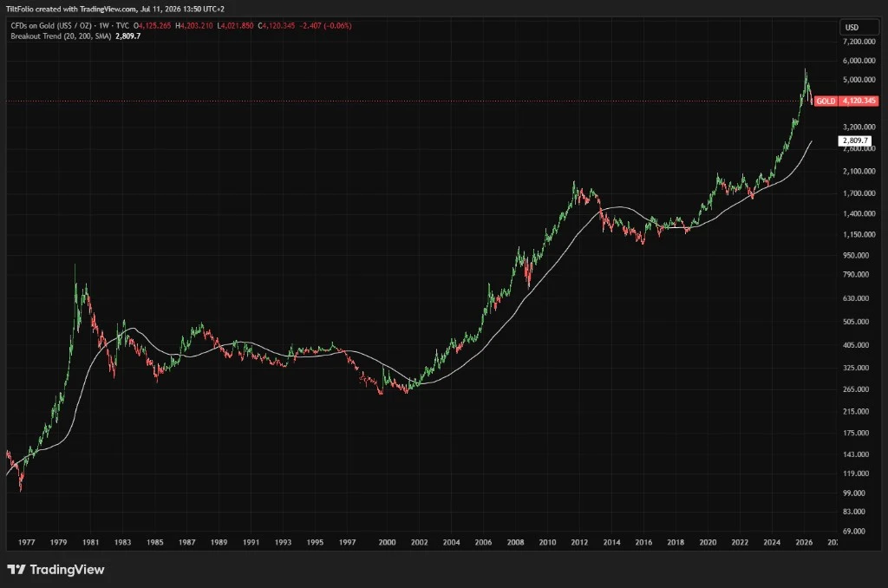Click the 143.000 price scale label
This screenshot has height=588, width=888.
[856, 454]
